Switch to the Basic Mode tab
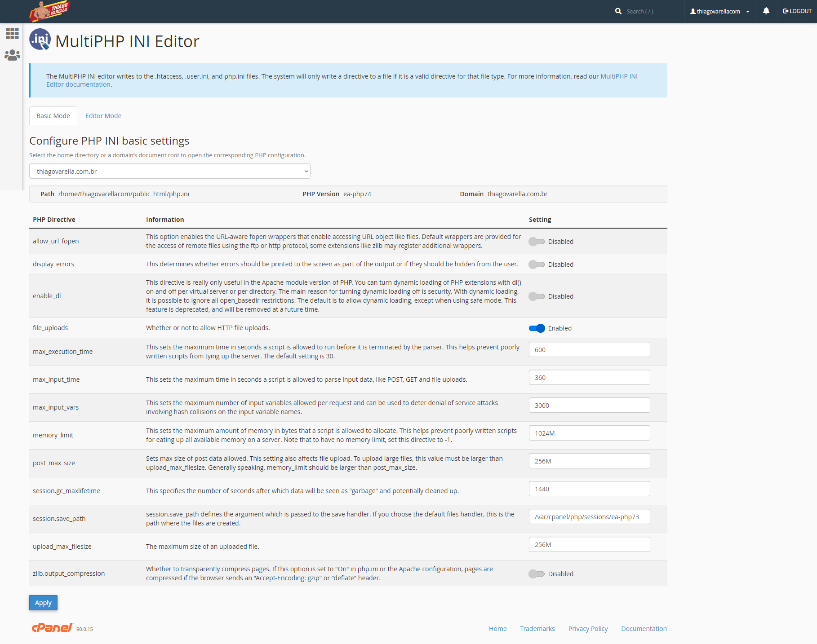This screenshot has width=817, height=644. [x=53, y=116]
